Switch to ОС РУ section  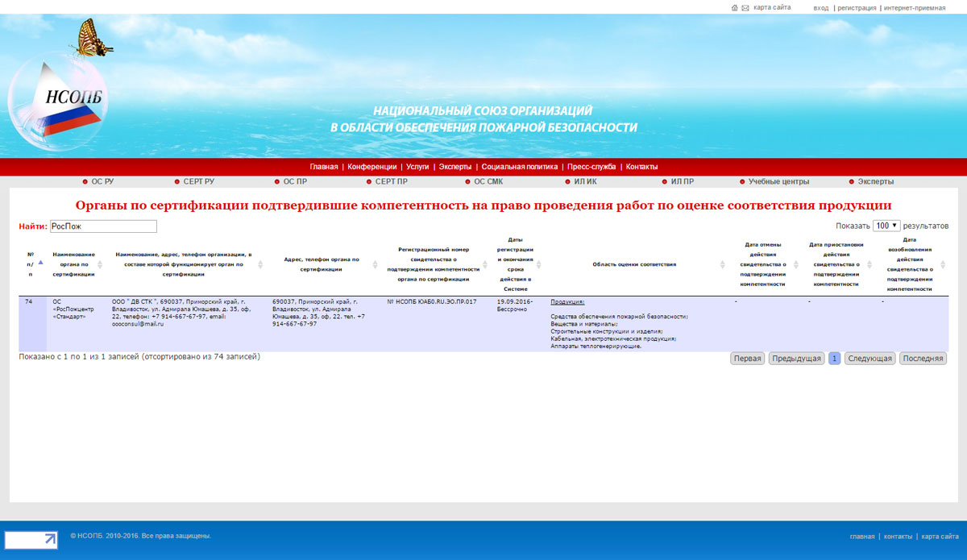pyautogui.click(x=102, y=182)
